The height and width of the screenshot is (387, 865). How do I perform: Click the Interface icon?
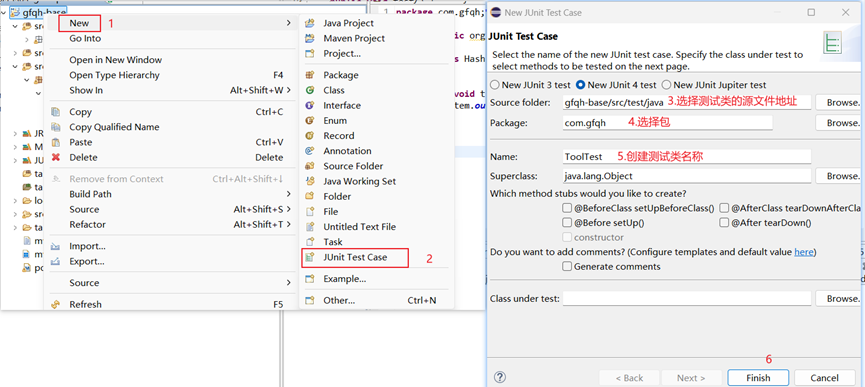coord(310,105)
